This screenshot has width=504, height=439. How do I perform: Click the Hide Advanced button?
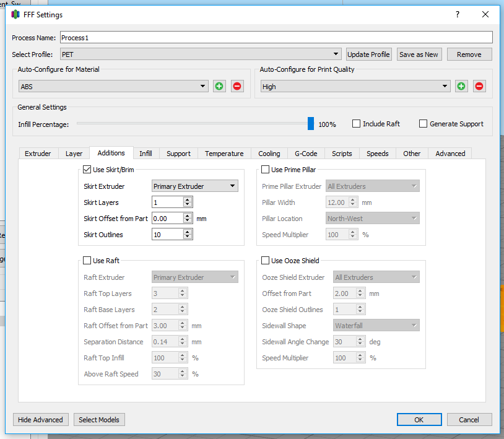point(40,420)
